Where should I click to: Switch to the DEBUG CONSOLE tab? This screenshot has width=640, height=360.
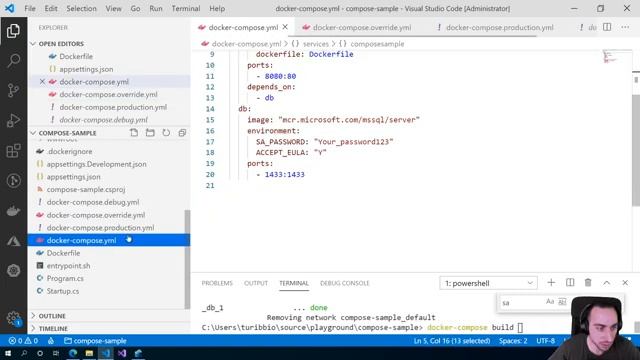click(344, 283)
